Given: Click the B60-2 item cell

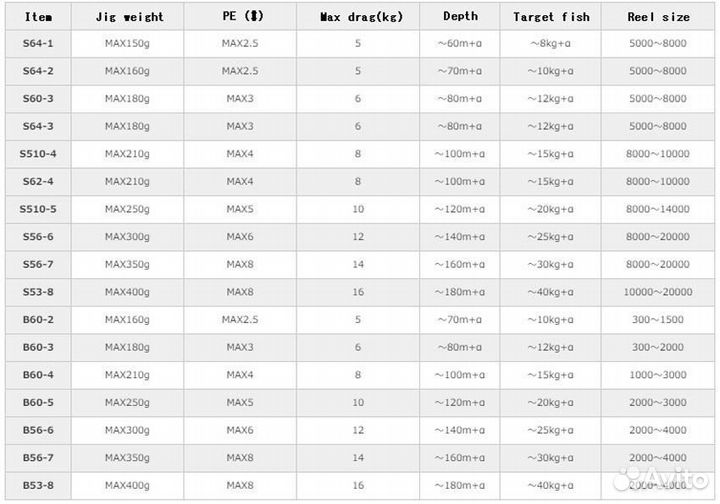Looking at the screenshot, I should pos(38,318).
